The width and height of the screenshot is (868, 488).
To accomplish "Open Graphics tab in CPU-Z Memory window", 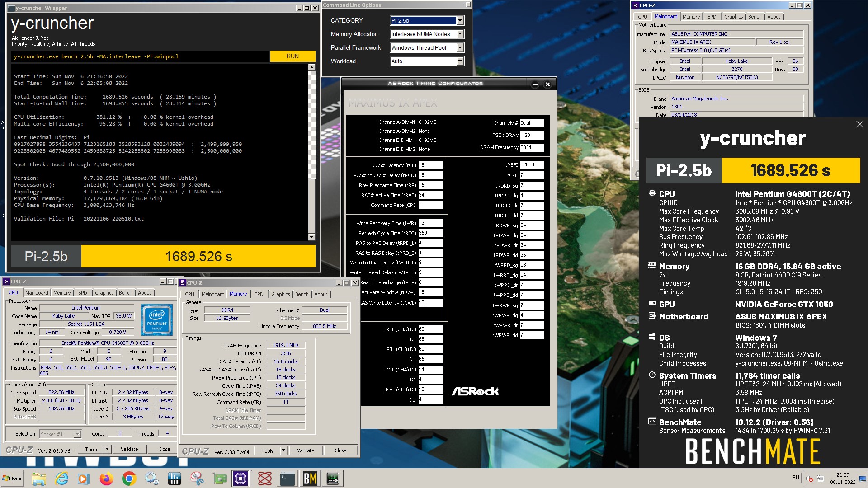I will [x=280, y=294].
